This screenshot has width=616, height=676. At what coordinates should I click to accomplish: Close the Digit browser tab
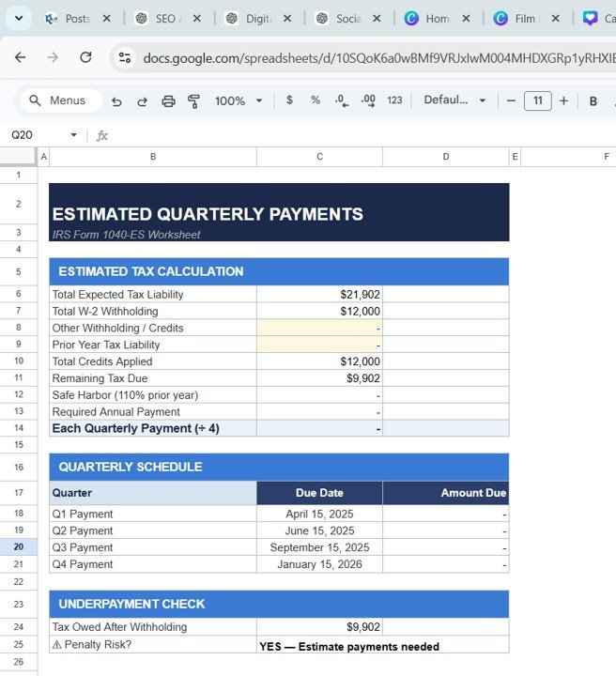point(287,19)
